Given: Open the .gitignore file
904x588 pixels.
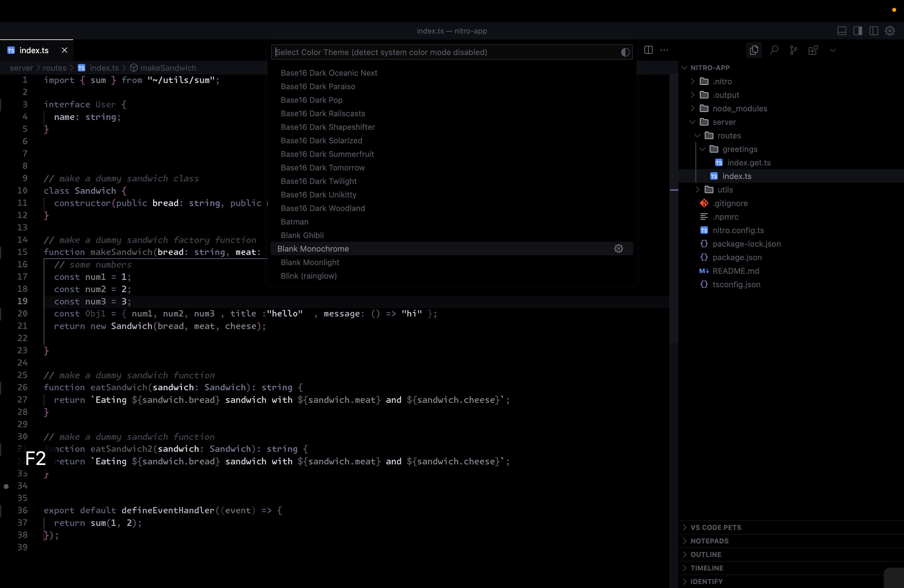Looking at the screenshot, I should point(791,203).
